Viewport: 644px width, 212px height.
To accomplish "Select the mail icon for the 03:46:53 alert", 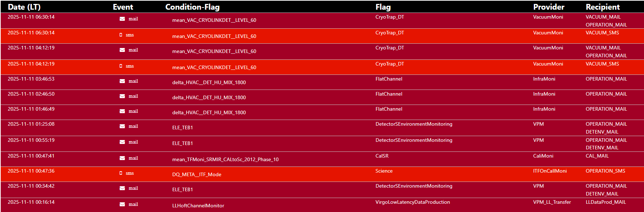I will tap(122, 81).
